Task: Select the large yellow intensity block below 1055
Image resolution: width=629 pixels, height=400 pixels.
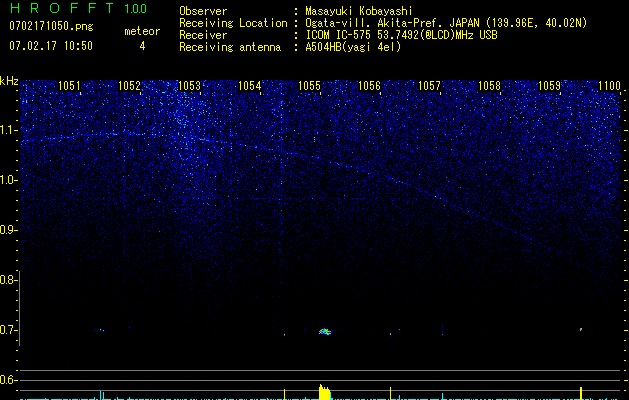Action: [325, 392]
